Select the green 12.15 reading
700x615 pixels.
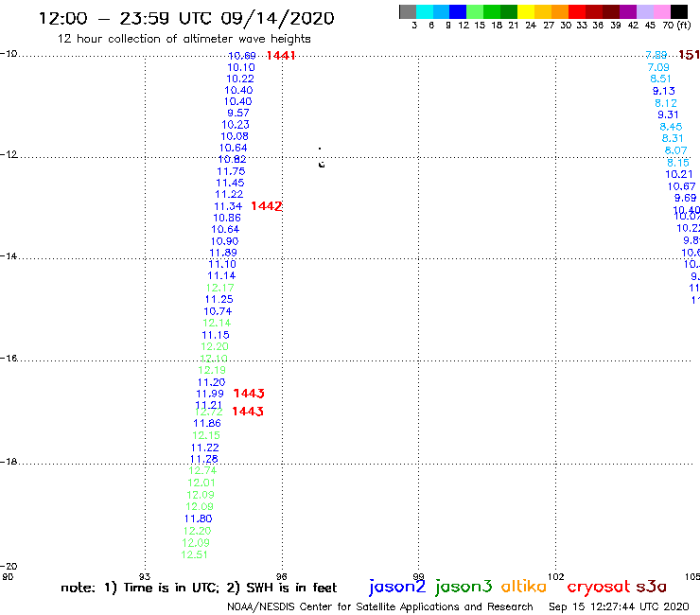[206, 435]
